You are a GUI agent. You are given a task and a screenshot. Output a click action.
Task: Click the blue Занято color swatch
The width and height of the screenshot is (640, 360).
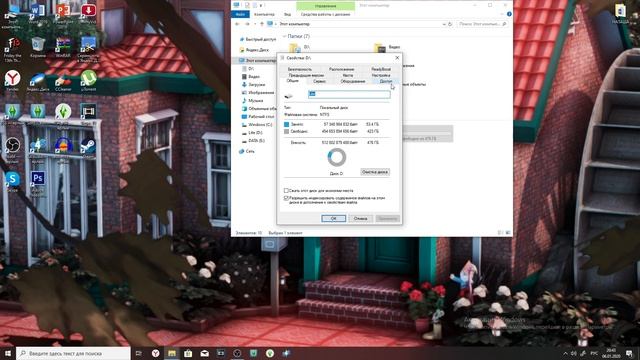[x=287, y=124]
